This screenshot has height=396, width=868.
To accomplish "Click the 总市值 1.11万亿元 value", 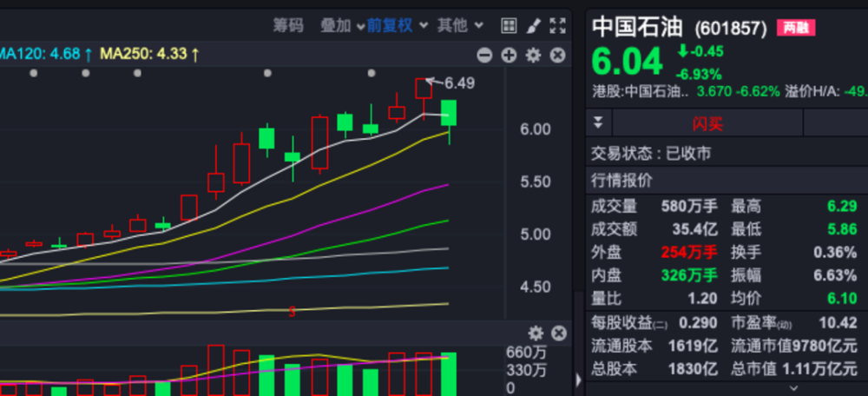I will [819, 369].
